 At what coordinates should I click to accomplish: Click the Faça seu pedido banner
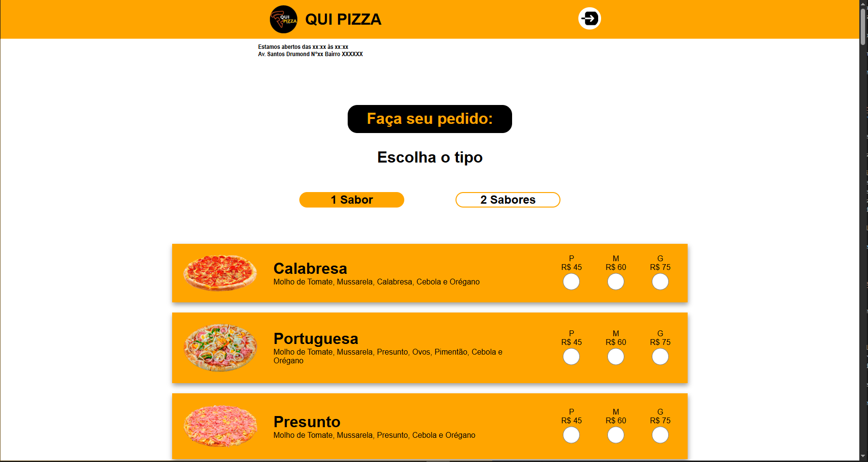[429, 119]
